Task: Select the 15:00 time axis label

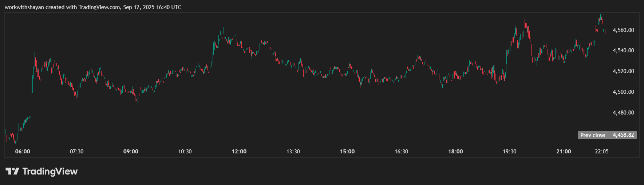Action: click(347, 151)
